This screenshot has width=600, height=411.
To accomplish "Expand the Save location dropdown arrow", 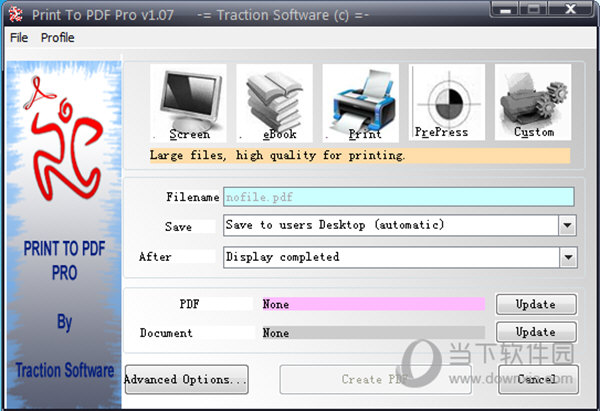I will tap(567, 225).
